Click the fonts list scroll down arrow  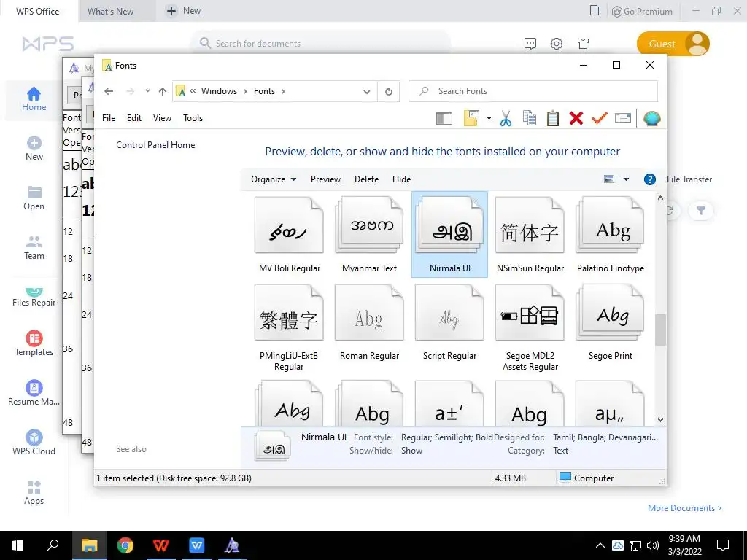coord(660,419)
